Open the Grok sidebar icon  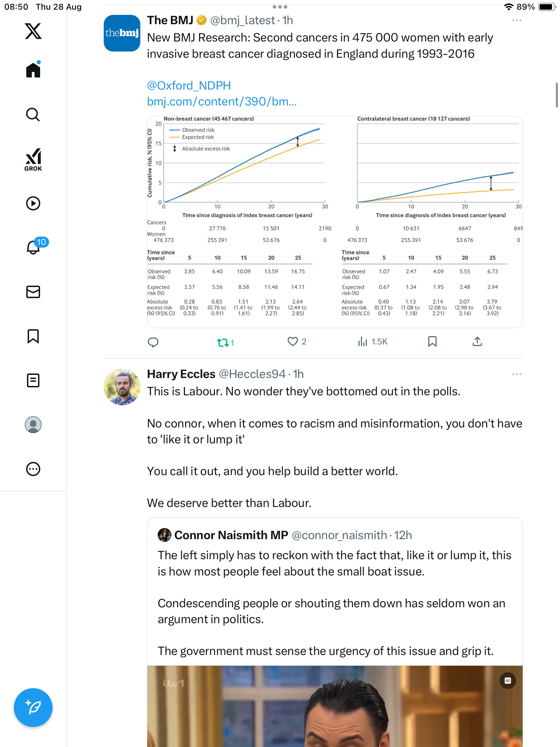[33, 159]
